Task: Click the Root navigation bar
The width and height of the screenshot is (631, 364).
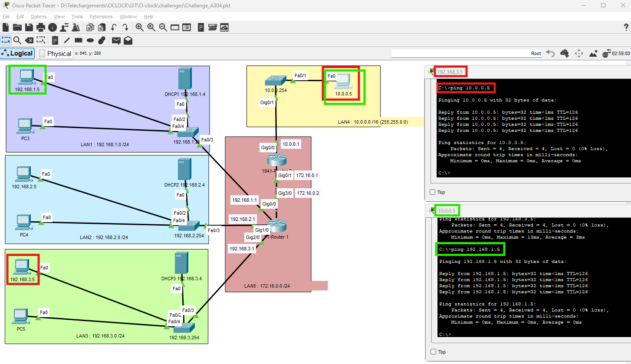Action: (467, 53)
